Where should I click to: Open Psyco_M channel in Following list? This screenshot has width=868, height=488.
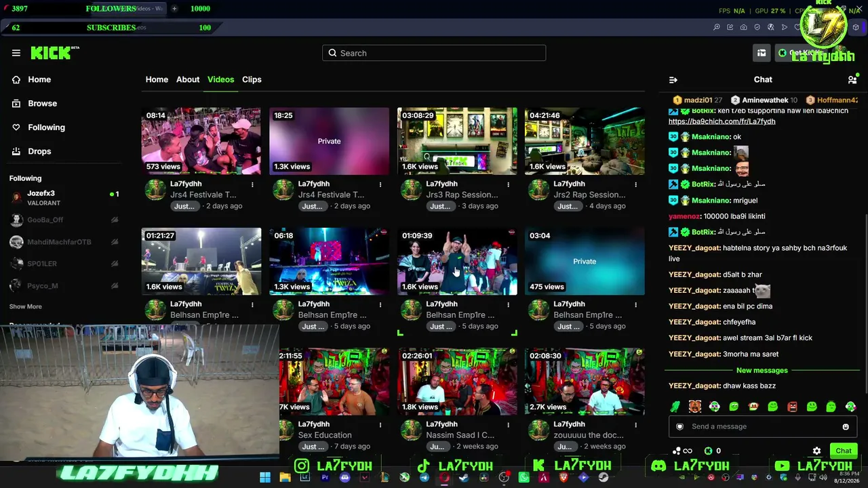[x=64, y=285]
